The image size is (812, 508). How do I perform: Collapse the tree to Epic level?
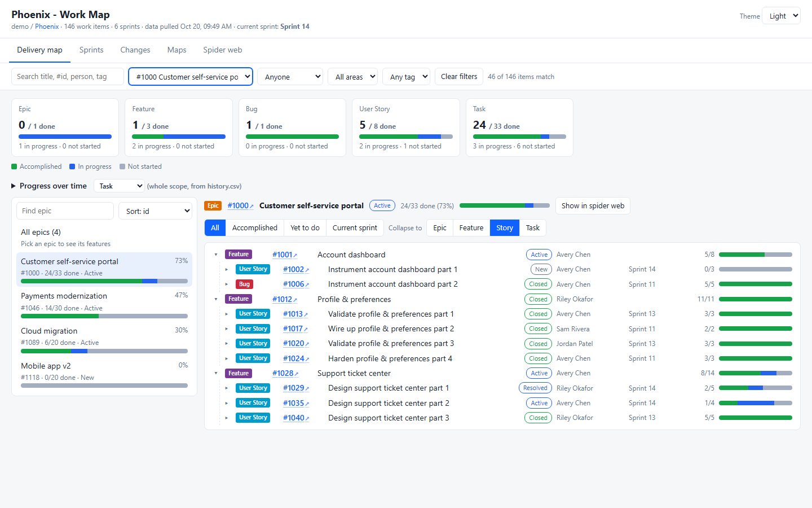point(440,228)
